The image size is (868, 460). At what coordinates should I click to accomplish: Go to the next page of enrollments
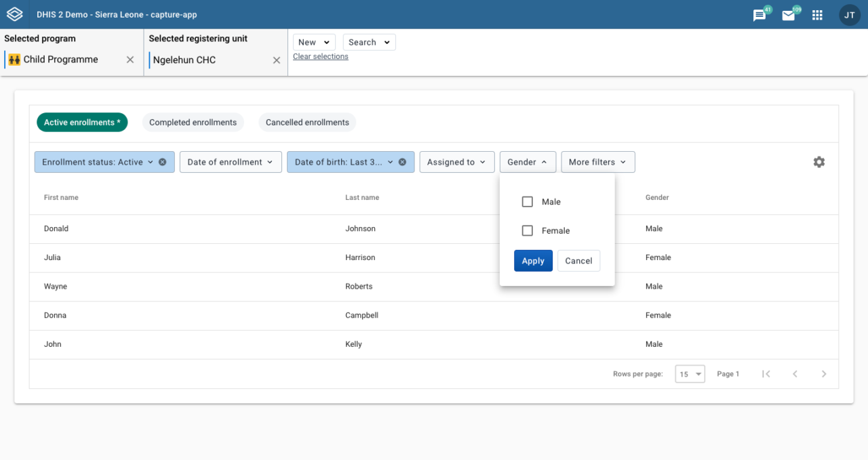pos(824,373)
